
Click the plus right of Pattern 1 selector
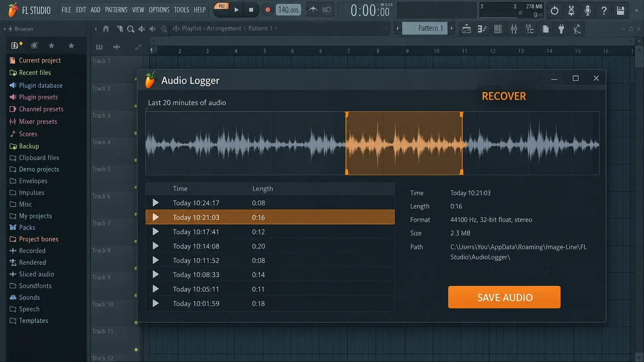(451, 28)
